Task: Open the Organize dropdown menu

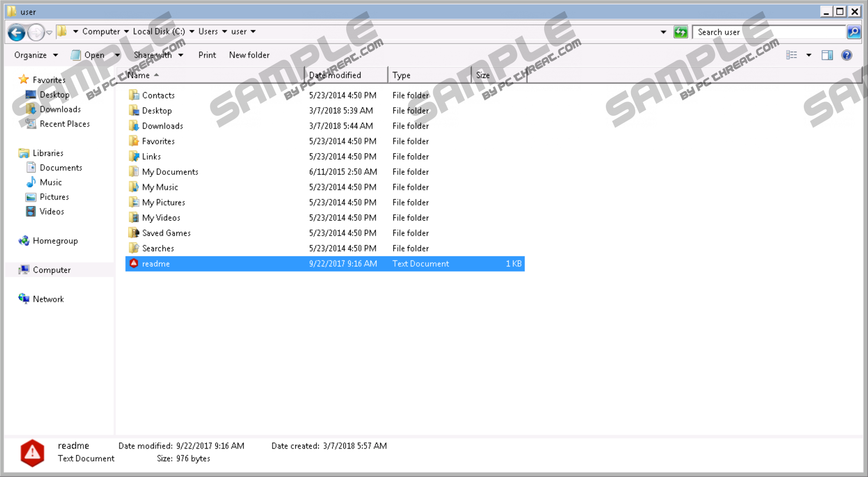Action: (36, 55)
